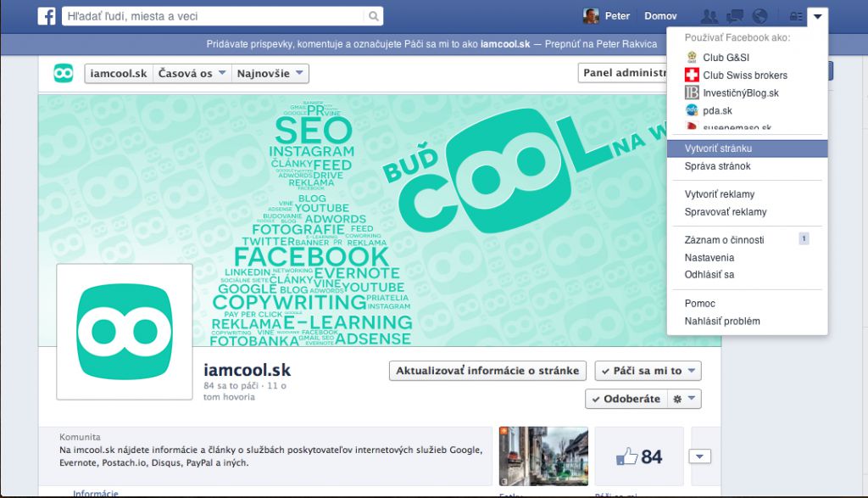Click the 'Komunita' category label
This screenshot has width=868, height=498.
click(80, 437)
